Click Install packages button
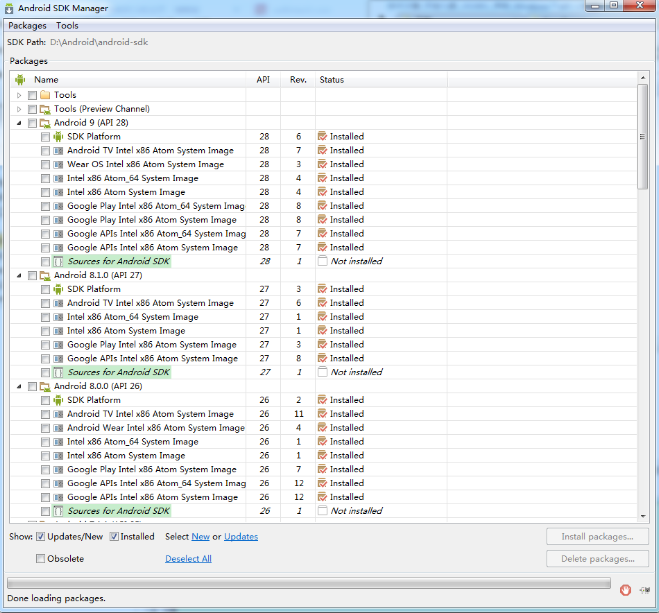Image resolution: width=659 pixels, height=613 pixels. click(597, 537)
